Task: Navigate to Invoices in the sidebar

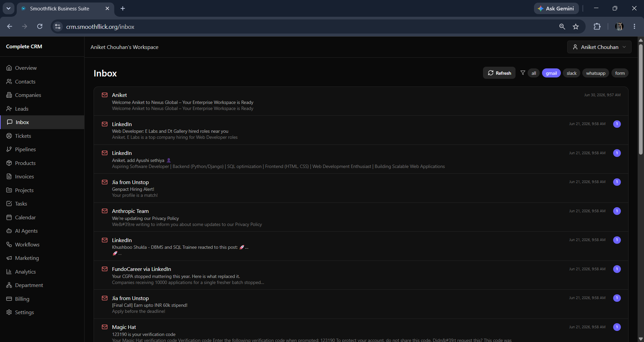Action: point(42,177)
